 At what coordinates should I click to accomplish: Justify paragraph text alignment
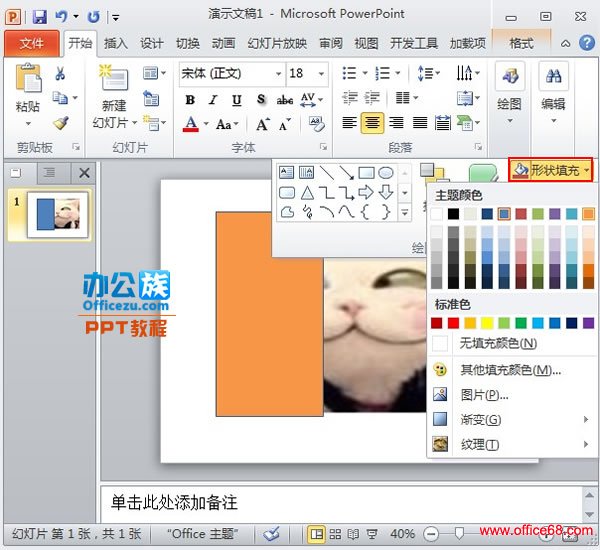tap(420, 123)
